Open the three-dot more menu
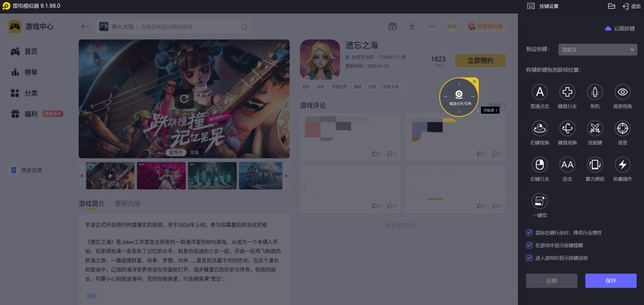Image resolution: width=644 pixels, height=305 pixels. [432, 26]
